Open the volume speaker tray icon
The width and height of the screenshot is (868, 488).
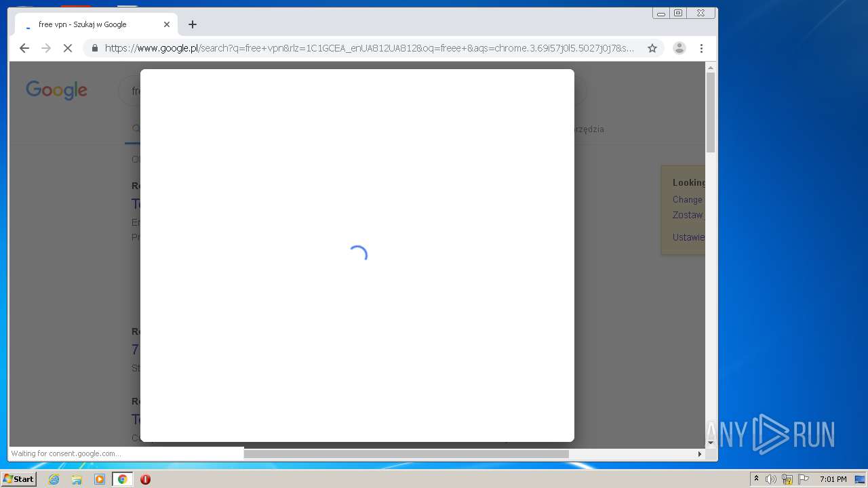(771, 479)
